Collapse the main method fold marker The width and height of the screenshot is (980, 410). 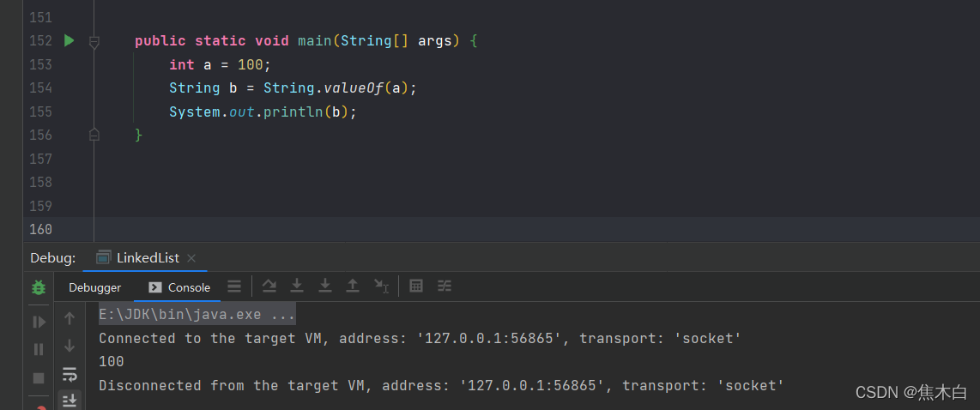point(94,41)
